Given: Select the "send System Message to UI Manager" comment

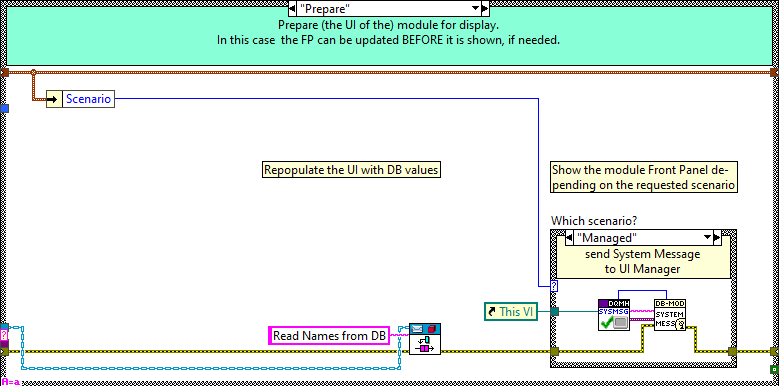Looking at the screenshot, I should click(x=643, y=262).
